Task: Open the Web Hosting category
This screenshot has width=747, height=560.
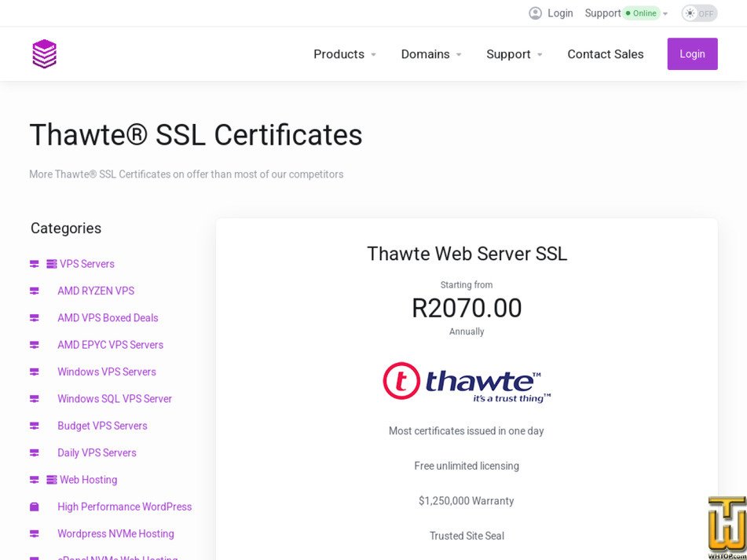Action: pos(88,480)
